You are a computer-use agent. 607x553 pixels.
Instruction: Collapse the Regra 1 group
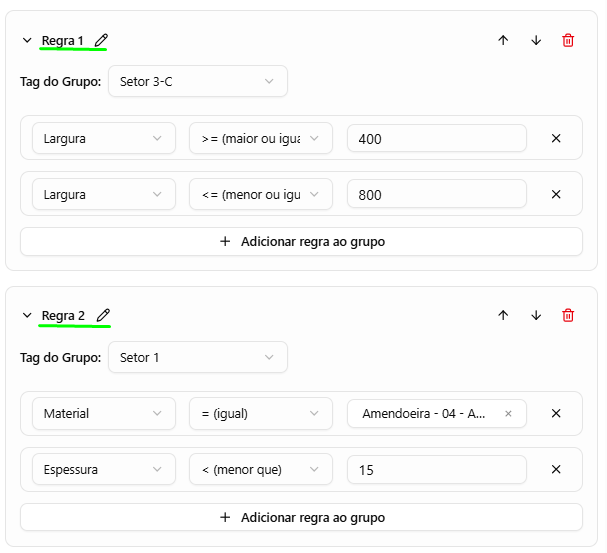tap(27, 40)
